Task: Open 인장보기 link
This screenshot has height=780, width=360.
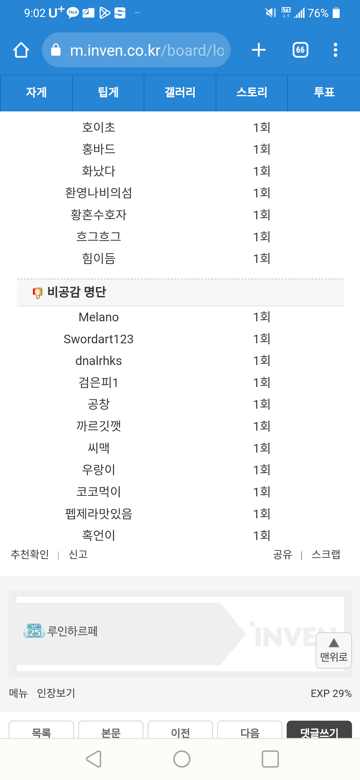Action: 56,693
